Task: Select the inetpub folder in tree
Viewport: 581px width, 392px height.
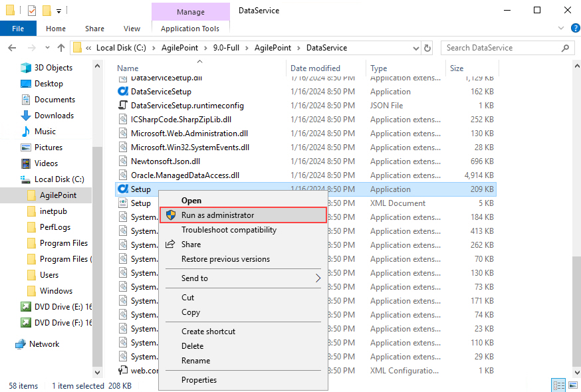Action: click(53, 211)
